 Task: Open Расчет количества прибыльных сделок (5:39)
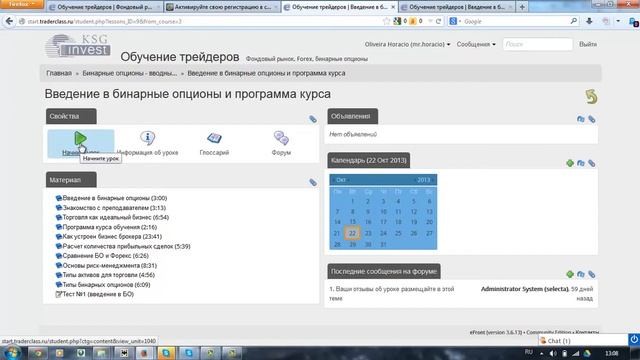(126, 246)
